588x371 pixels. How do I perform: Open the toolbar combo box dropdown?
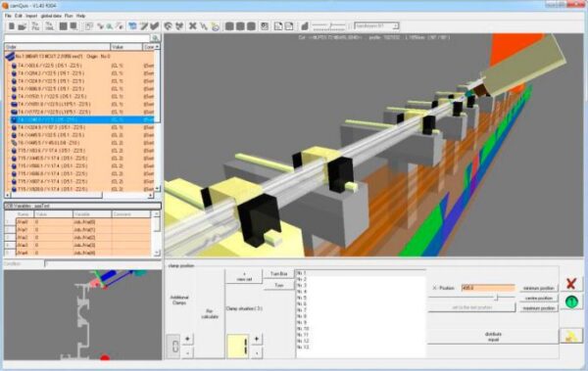(395, 25)
